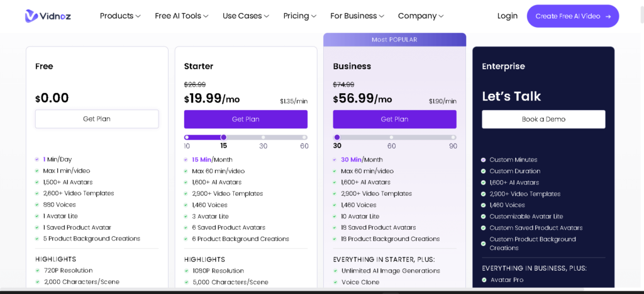Open the Free AI Tools dropdown
This screenshot has width=644, height=294.
[181, 16]
